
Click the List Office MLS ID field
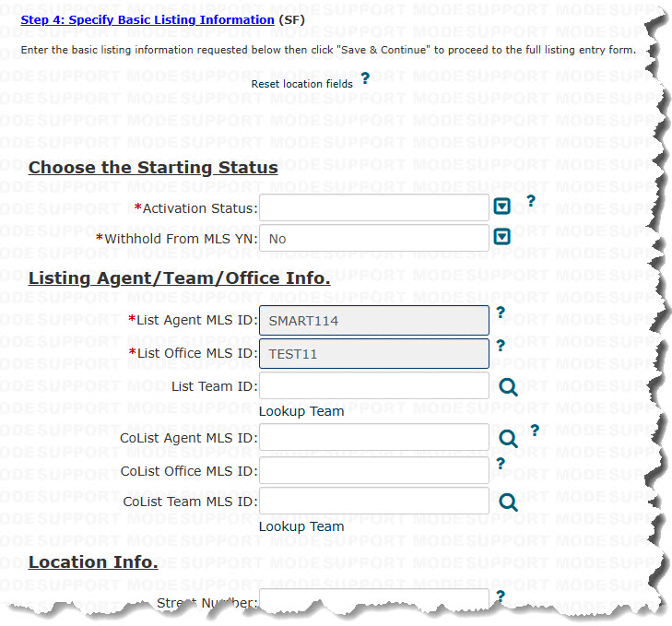pyautogui.click(x=373, y=354)
